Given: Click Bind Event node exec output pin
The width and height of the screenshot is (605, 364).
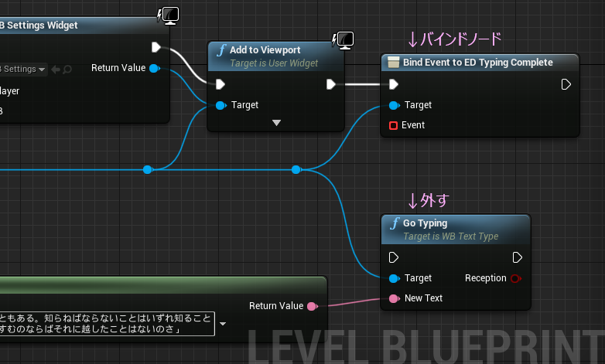Looking at the screenshot, I should tap(566, 84).
